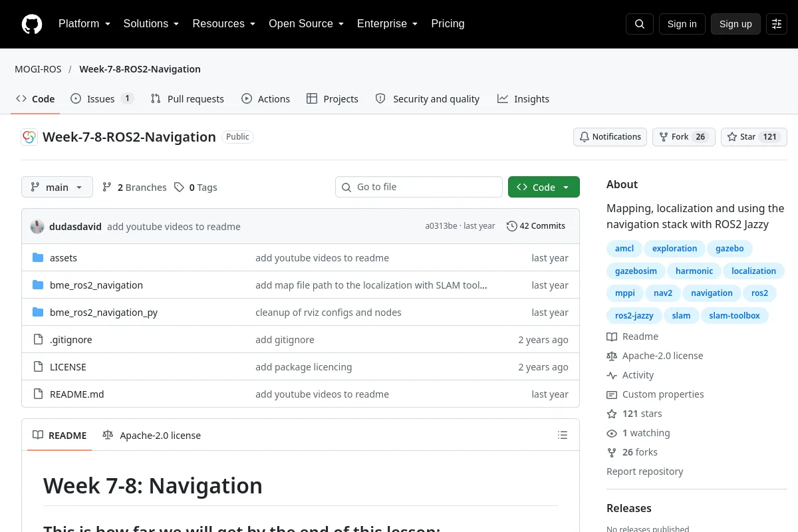Click the repository avatar beside the title

(x=29, y=137)
